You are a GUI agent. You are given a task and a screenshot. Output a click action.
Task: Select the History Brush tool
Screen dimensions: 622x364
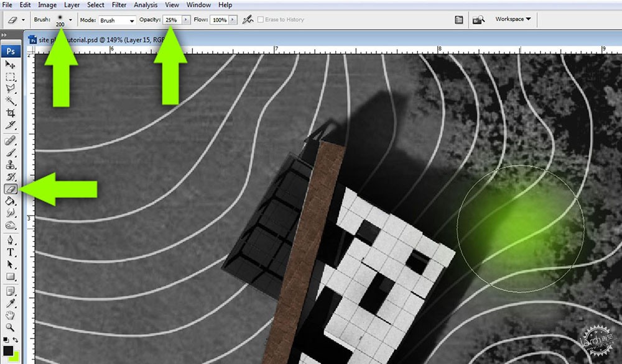tap(11, 177)
